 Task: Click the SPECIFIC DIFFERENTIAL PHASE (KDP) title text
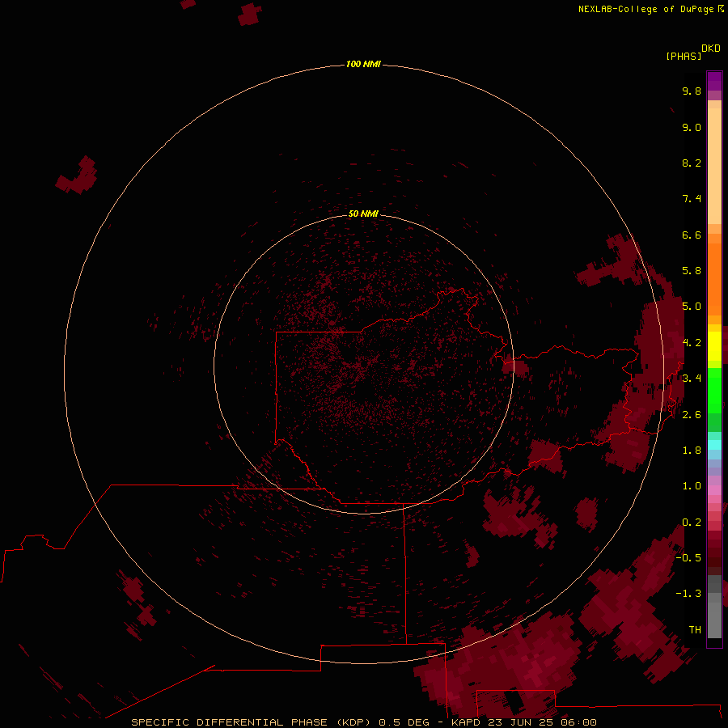(x=251, y=722)
